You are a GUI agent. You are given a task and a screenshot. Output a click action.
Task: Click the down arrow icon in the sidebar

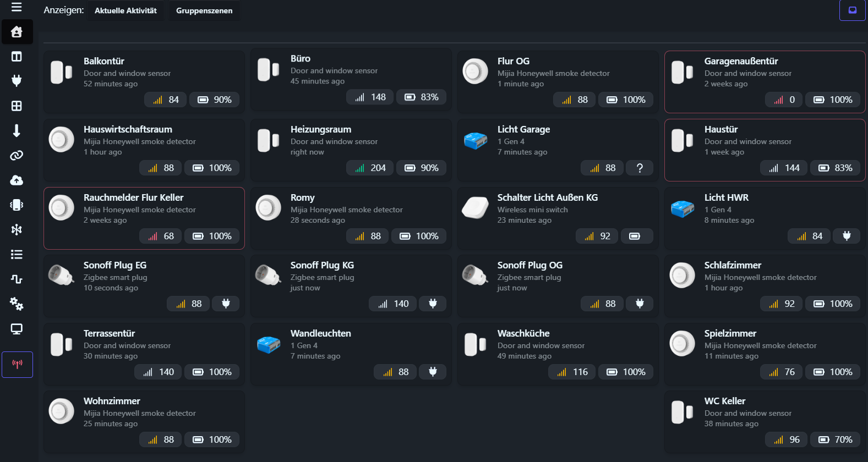[17, 130]
